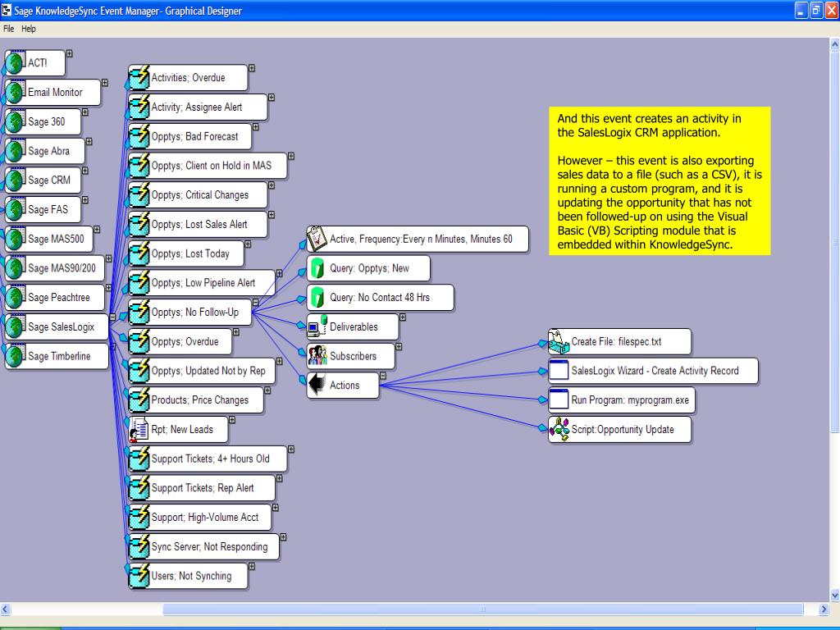840x630 pixels.
Task: Expand the Opptys; Client on Hold in MAS node
Action: point(291,157)
